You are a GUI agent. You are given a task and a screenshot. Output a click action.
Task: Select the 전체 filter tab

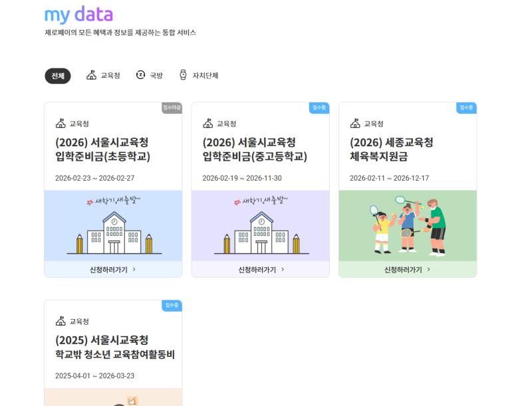[x=58, y=76]
